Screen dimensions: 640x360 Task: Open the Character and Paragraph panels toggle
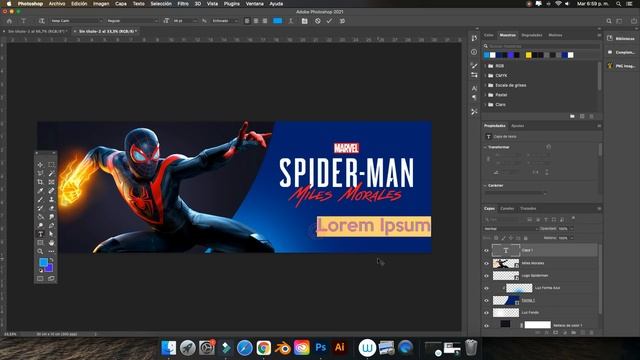point(304,21)
